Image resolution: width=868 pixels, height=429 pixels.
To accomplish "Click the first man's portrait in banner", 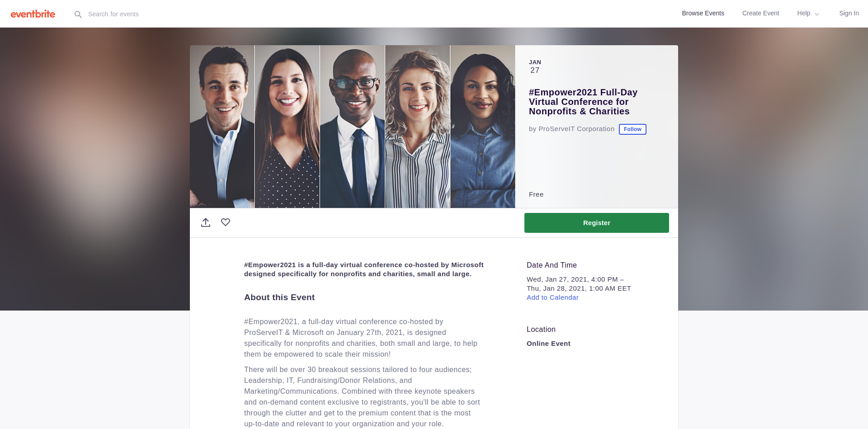I will coord(222,127).
